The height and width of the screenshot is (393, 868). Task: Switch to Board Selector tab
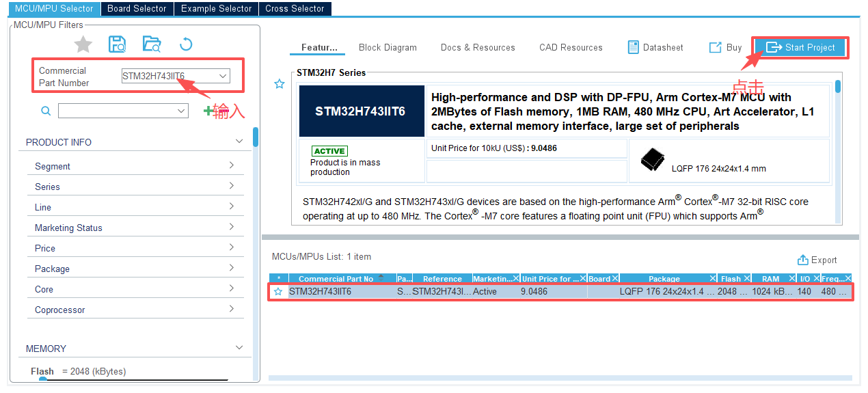point(137,8)
